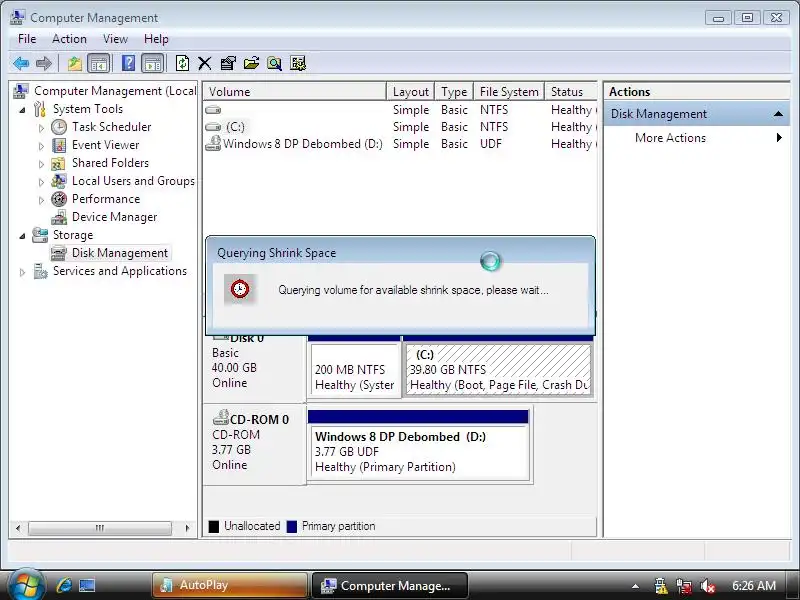800x600 pixels.
Task: Click the Forward arrow toolbar icon
Action: (x=44, y=63)
